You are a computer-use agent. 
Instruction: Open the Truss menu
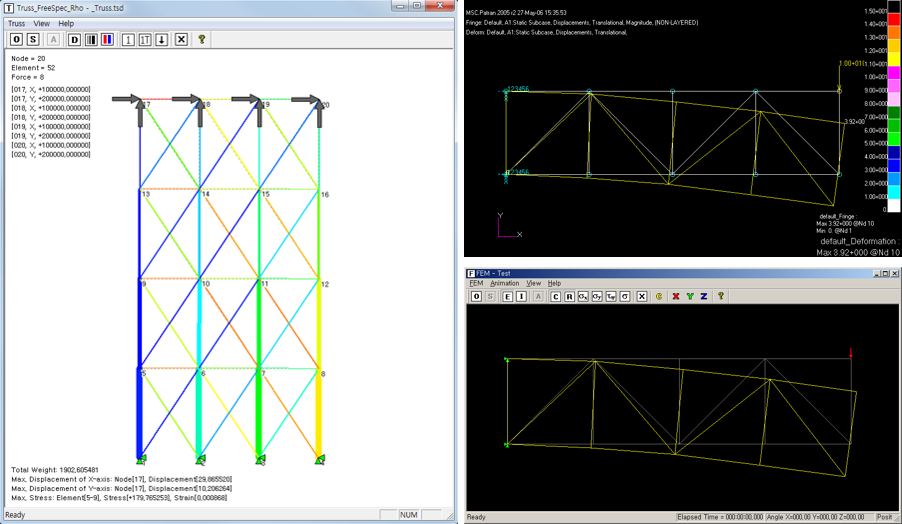(16, 23)
